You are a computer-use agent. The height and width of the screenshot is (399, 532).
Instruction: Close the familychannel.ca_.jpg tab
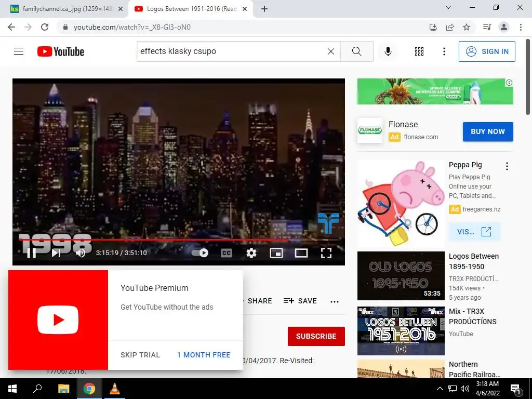[x=121, y=9]
